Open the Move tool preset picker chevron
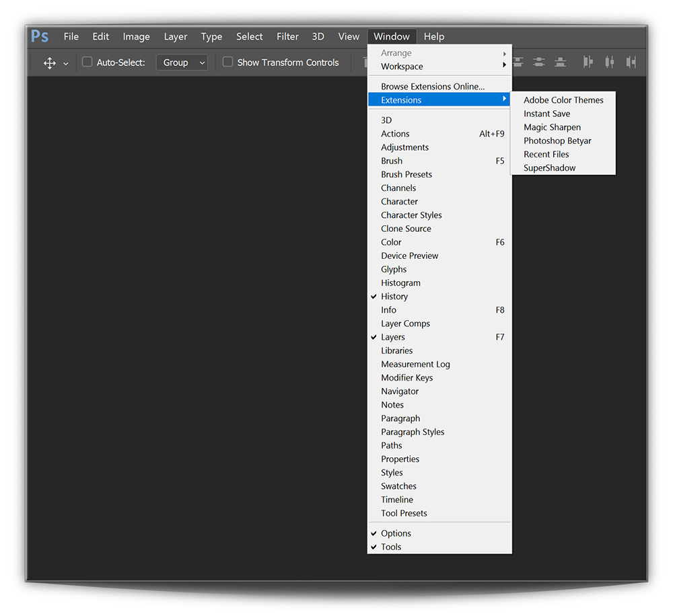 (65, 63)
